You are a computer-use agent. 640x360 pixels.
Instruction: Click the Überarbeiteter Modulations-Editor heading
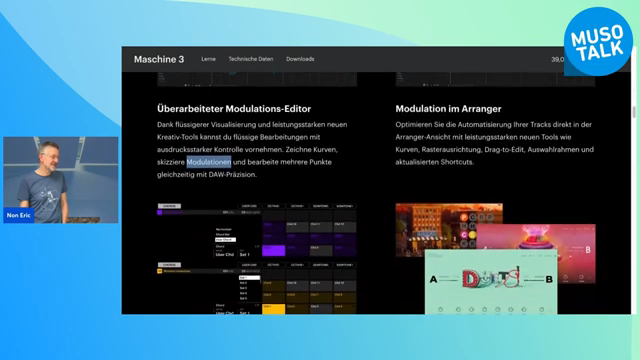point(234,109)
